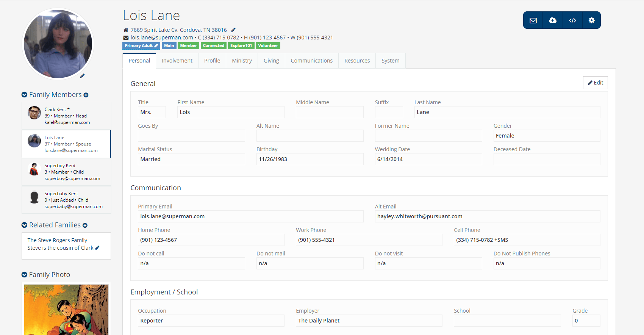Click the empty School field
644x335 pixels.
[x=507, y=321]
